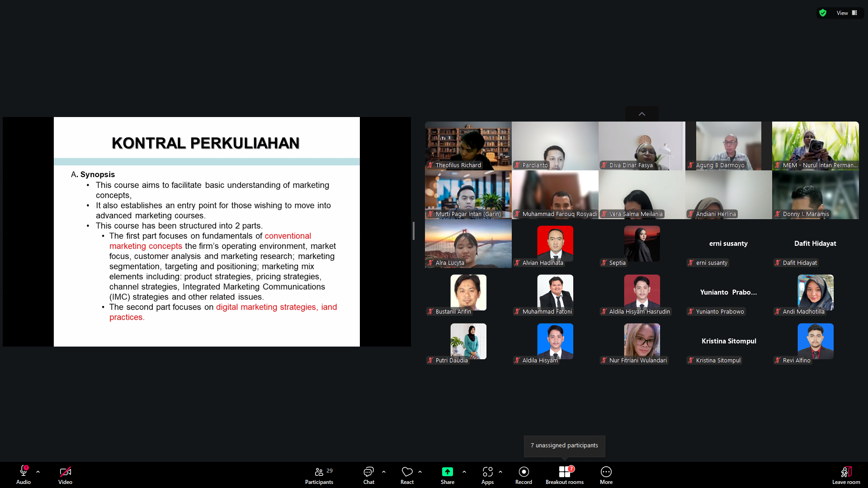This screenshot has height=488, width=868.
Task: Expand Share options caret
Action: coord(464,472)
